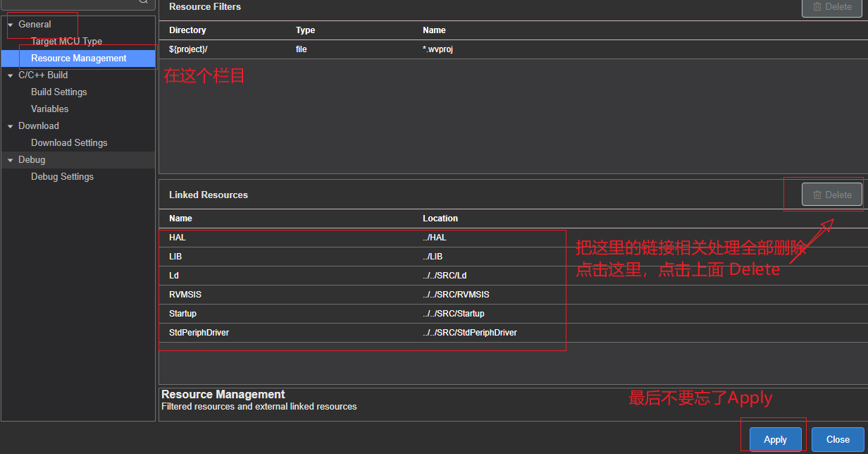Open Variables page
Viewport: 868px width, 454px height.
point(50,109)
